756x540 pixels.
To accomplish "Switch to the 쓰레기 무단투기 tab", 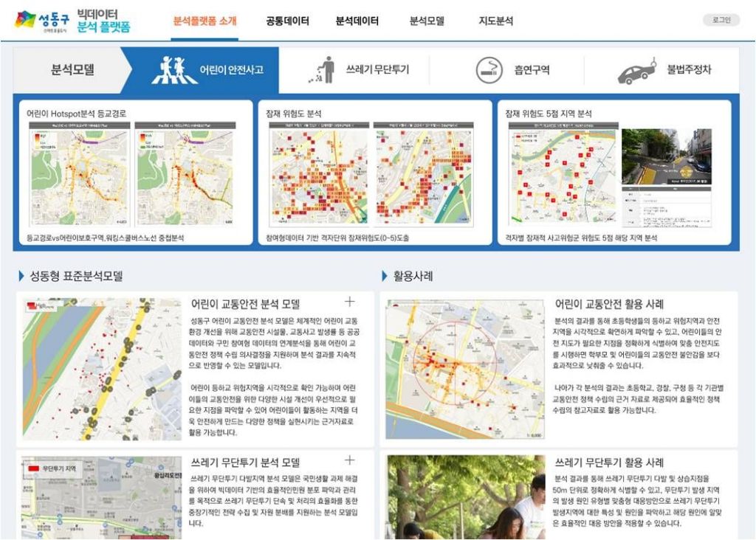I will tap(377, 70).
